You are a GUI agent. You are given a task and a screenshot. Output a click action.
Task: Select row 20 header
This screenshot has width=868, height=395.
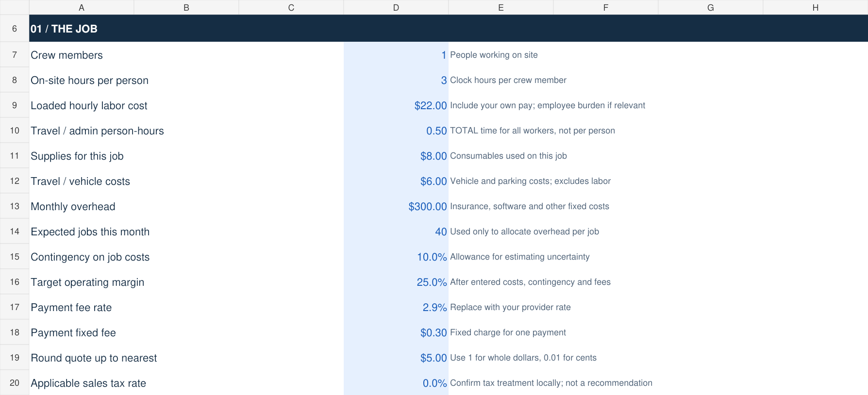(15, 383)
